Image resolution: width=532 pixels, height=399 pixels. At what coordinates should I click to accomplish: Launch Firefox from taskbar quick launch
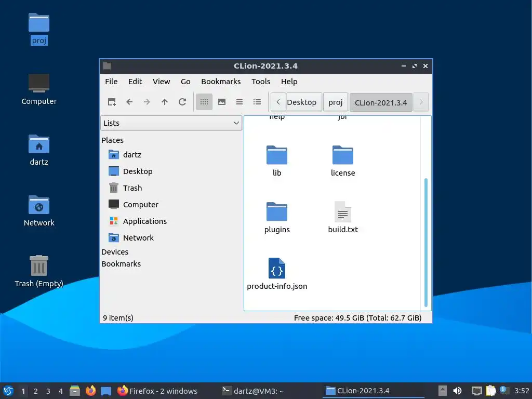pyautogui.click(x=90, y=391)
